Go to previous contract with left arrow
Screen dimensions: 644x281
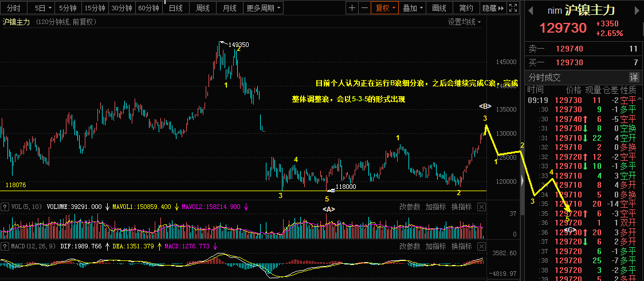coord(530,10)
